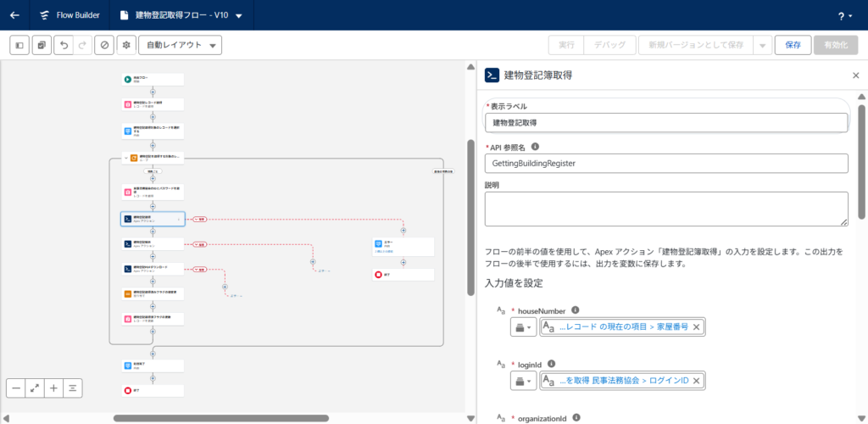Open fault path menu of highlighted Apex action
868x424 pixels.
(x=200, y=220)
